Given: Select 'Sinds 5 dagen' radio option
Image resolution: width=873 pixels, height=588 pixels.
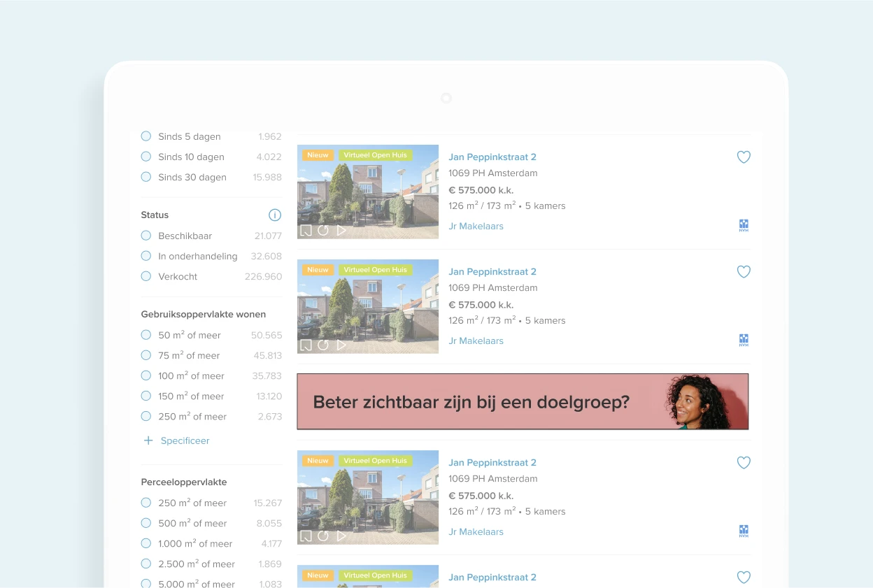Looking at the screenshot, I should 146,136.
